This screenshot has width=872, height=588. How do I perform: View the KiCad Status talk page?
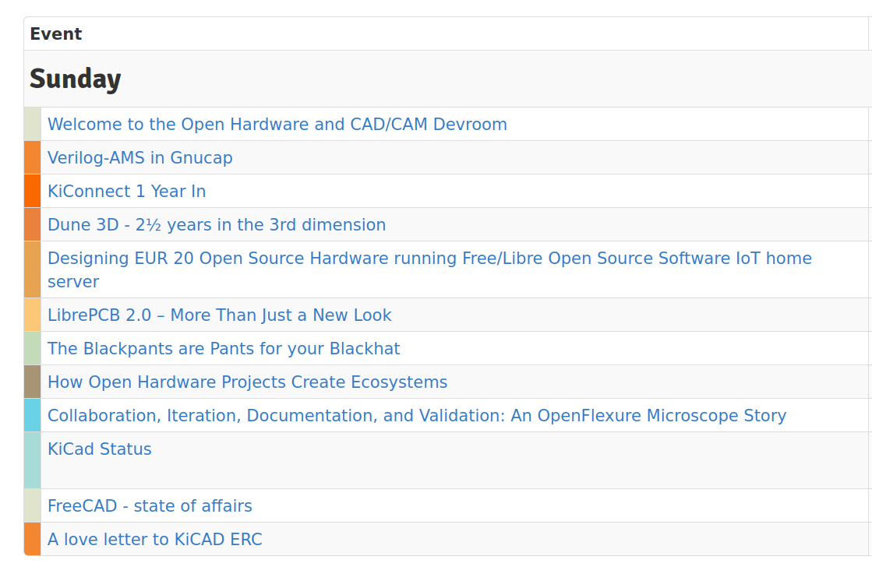[100, 449]
